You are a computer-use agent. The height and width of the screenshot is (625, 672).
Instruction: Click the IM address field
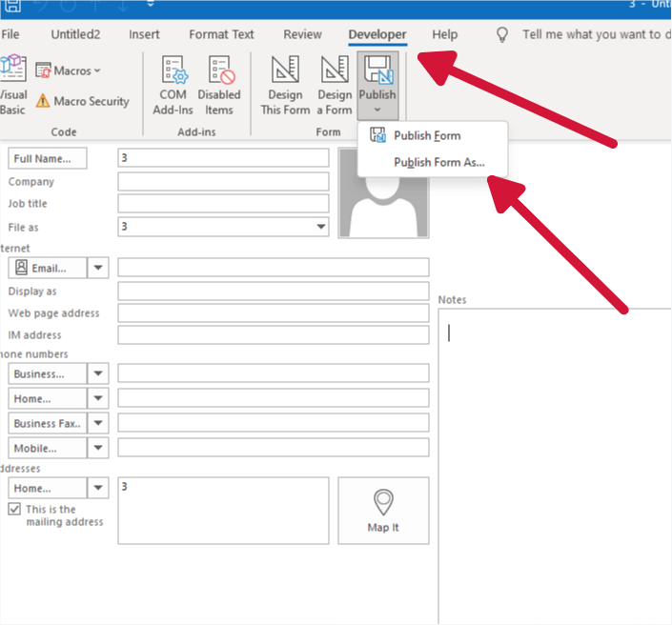274,335
